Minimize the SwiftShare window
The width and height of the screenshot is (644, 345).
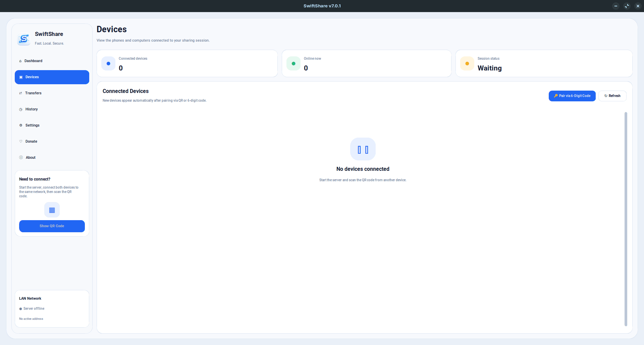616,6
